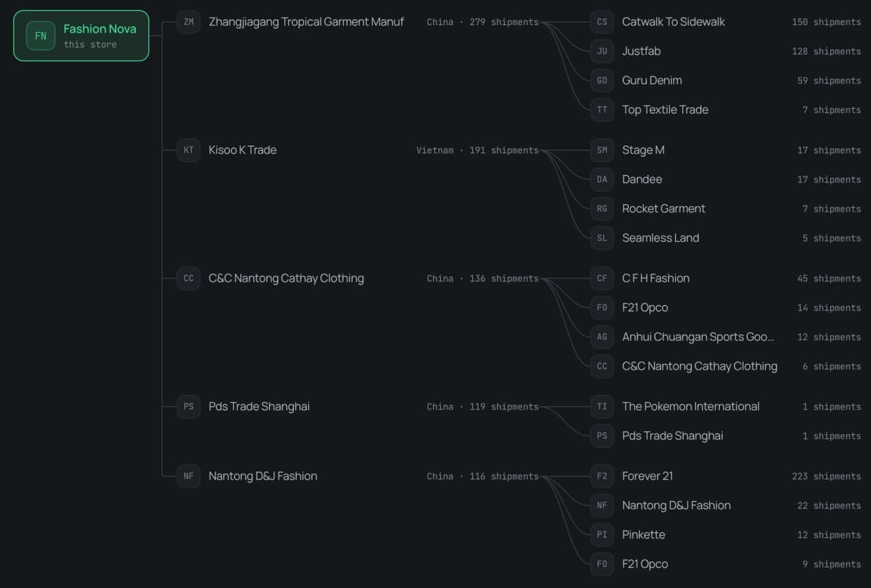This screenshot has height=588, width=871.
Task: Click the '59 shipments' count for Guru Denim
Action: point(829,80)
